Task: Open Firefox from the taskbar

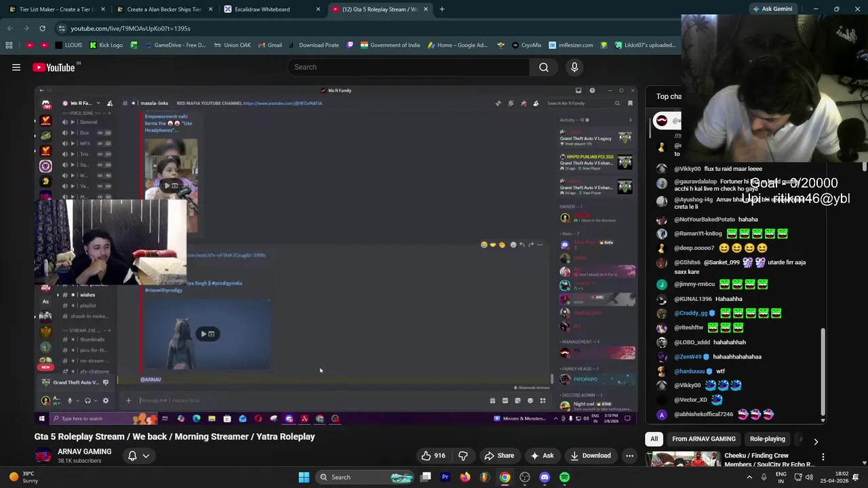Action: pos(465,477)
